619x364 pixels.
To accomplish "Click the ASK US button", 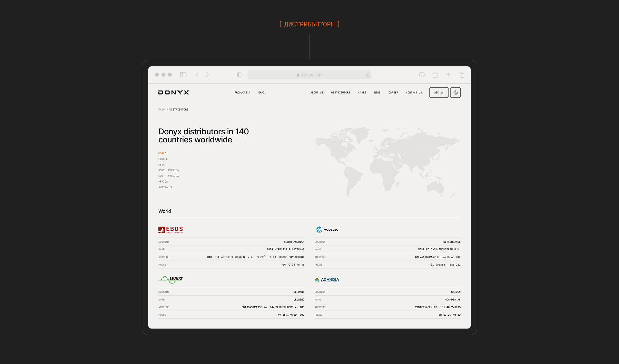I will (438, 92).
